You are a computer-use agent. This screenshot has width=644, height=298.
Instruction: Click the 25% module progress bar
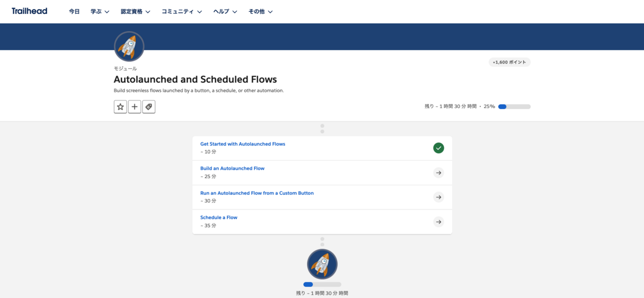(514, 106)
